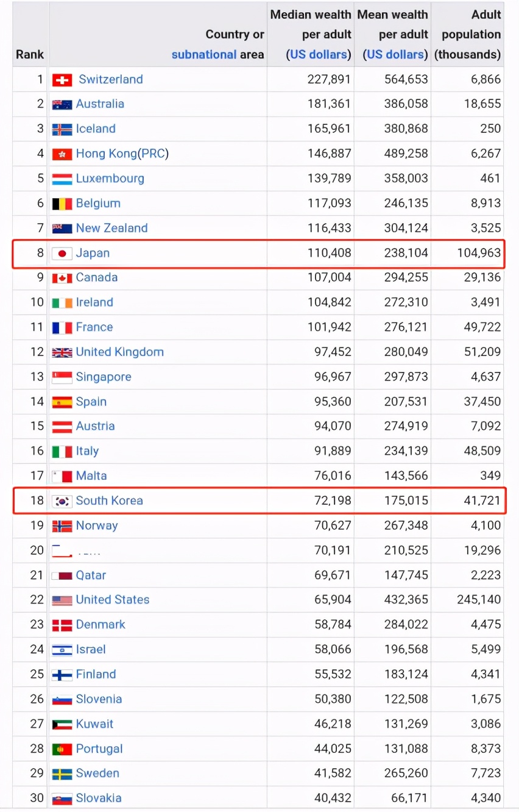Click the South Korea flag icon
Image resolution: width=519 pixels, height=812 pixels.
coord(62,502)
